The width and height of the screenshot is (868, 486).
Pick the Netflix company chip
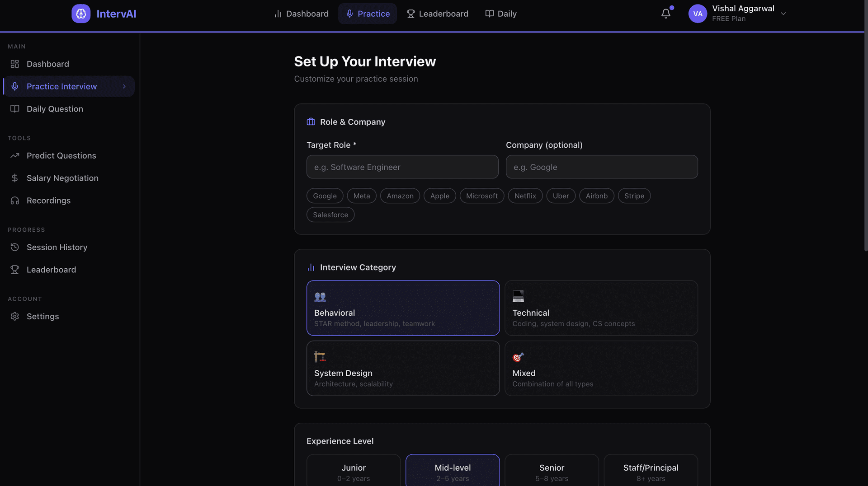(x=525, y=196)
